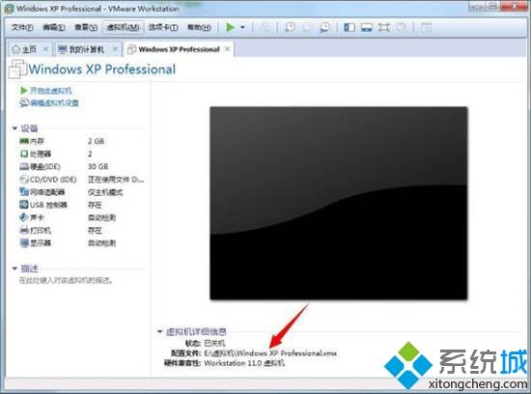Open the 查看(V) menu
Image resolution: width=532 pixels, height=394 pixels.
point(86,27)
